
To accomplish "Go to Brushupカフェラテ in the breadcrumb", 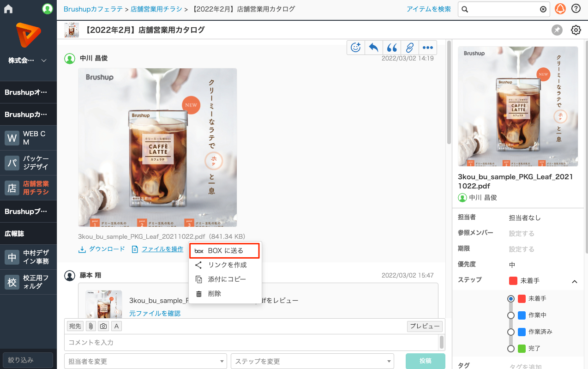I will pyautogui.click(x=93, y=9).
